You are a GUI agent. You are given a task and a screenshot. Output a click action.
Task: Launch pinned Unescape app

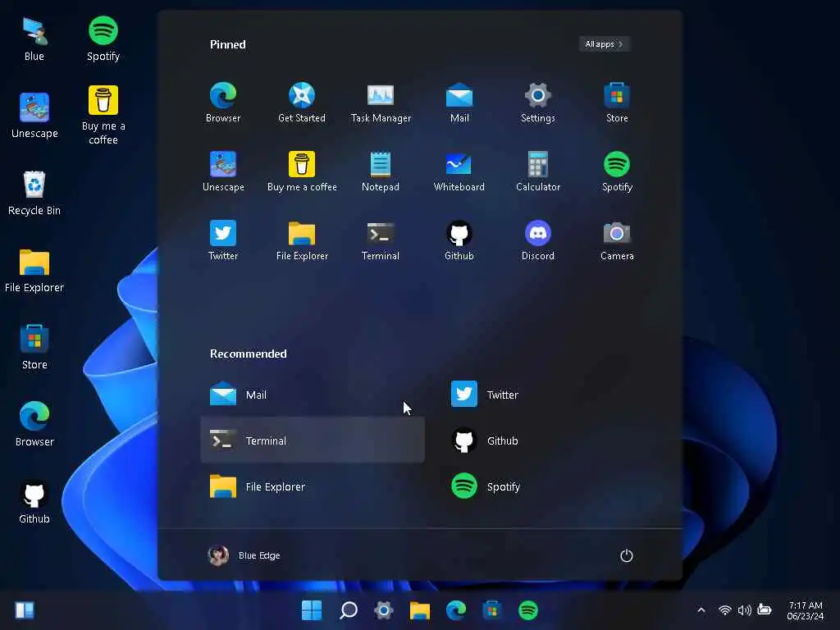[x=223, y=171]
